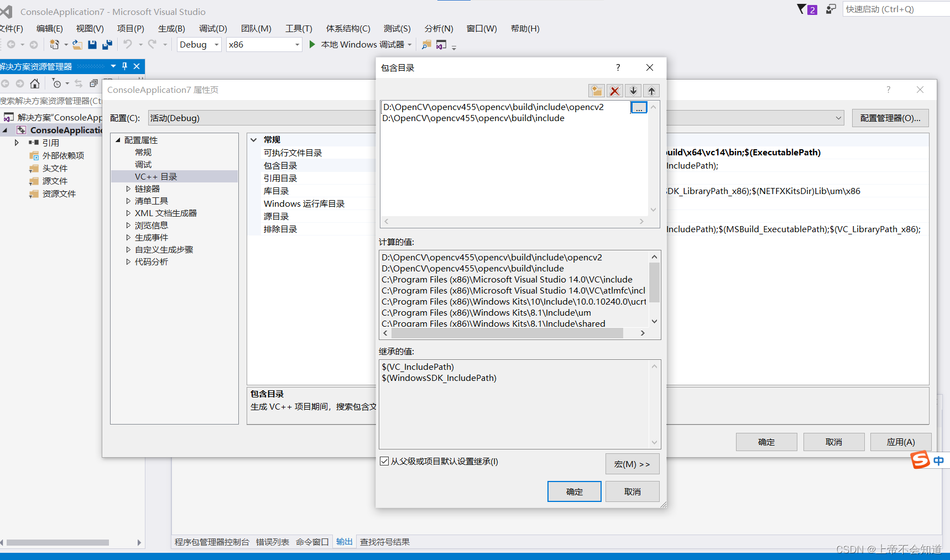
Task: Select VC++ 目录 in property tree
Action: [174, 176]
